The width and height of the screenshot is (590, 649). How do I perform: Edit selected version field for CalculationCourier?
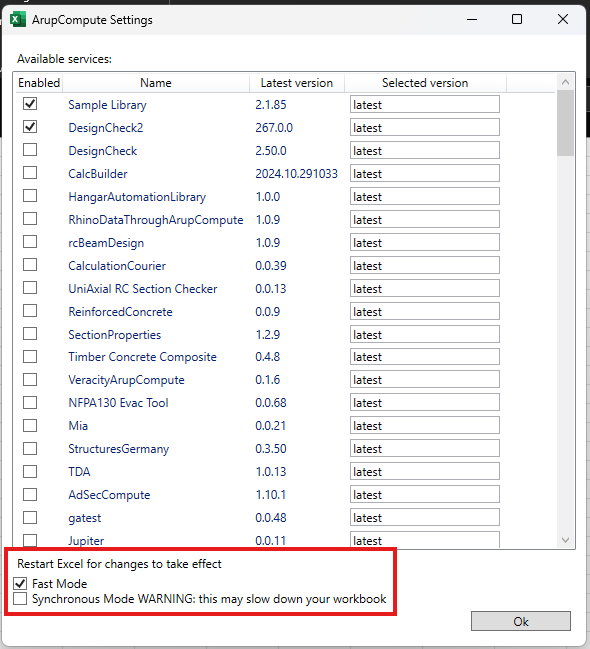tap(425, 265)
